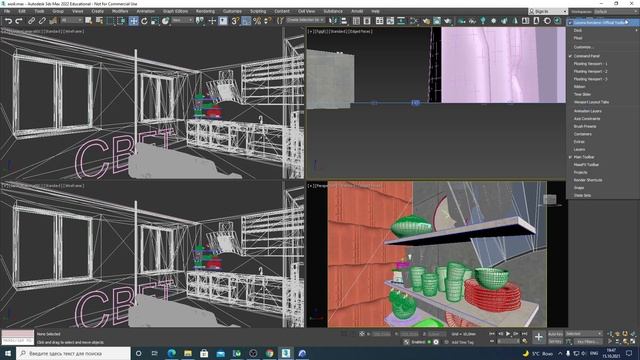The height and width of the screenshot is (360, 640).
Task: Click the Auto Key button
Action: pos(555,334)
